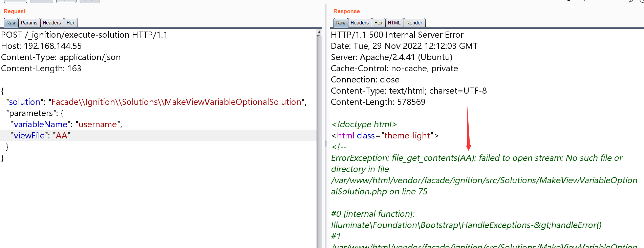Open the Request Params tab
The image size is (644, 248).
tap(29, 23)
